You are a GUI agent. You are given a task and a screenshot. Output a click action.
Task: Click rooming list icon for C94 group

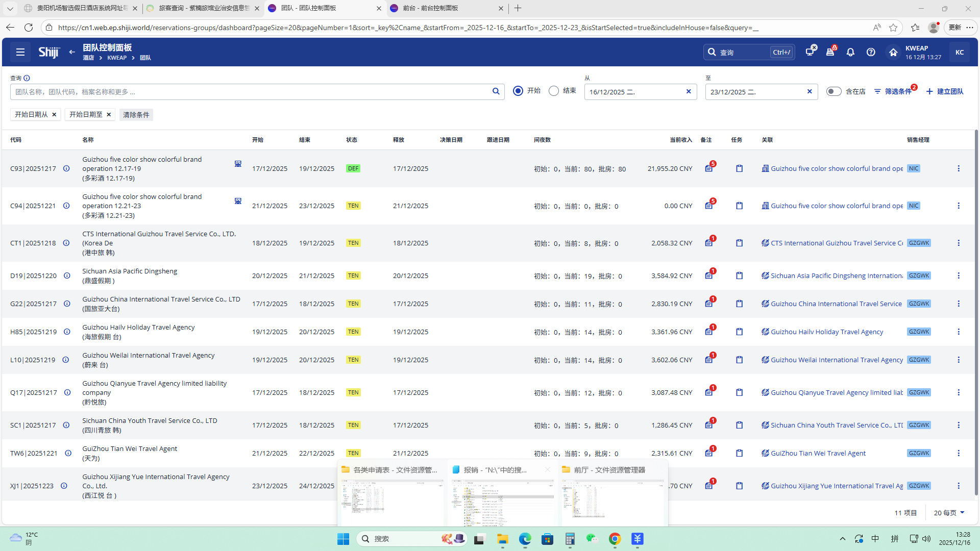pos(238,201)
